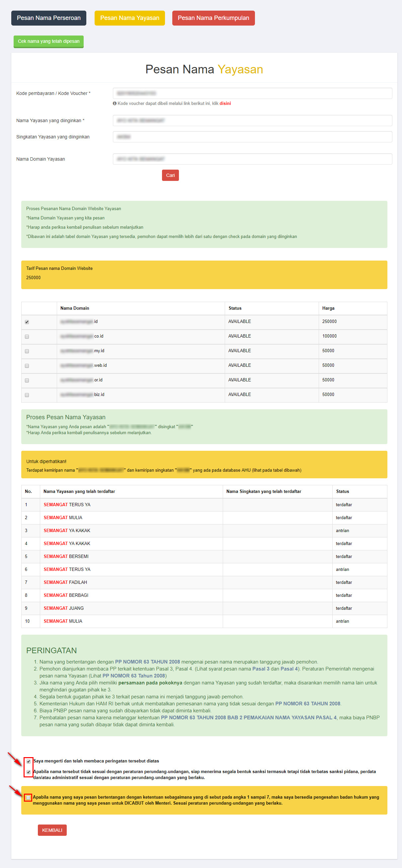Click the Nama Yayasan yang telah terdaftar header

click(x=79, y=491)
